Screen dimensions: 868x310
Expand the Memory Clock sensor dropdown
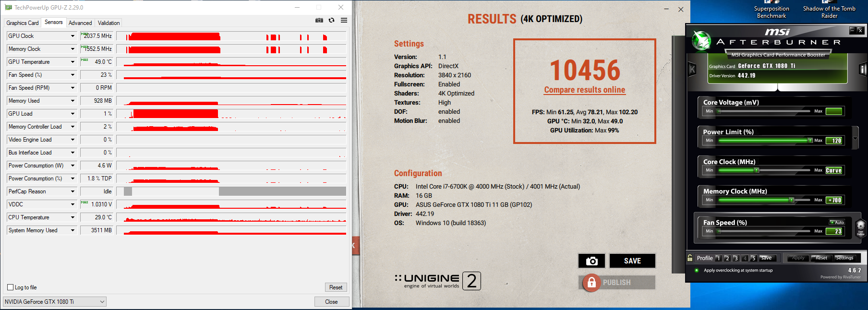pos(73,49)
